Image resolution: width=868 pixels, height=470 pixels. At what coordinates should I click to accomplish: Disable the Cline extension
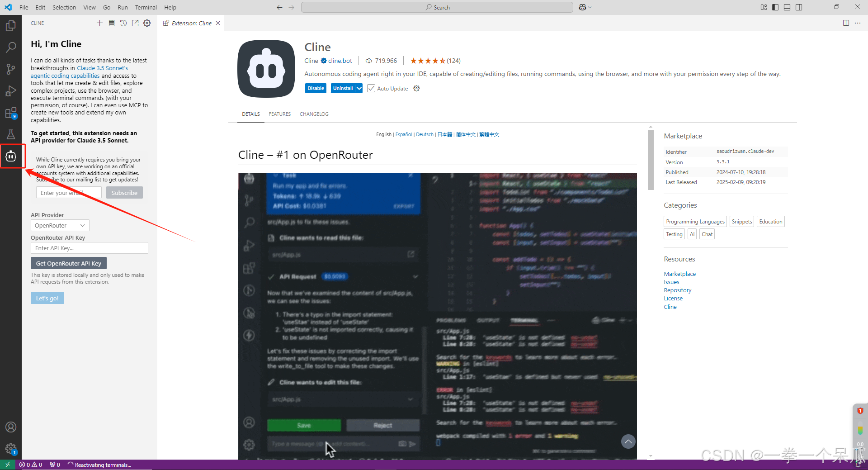(x=316, y=88)
